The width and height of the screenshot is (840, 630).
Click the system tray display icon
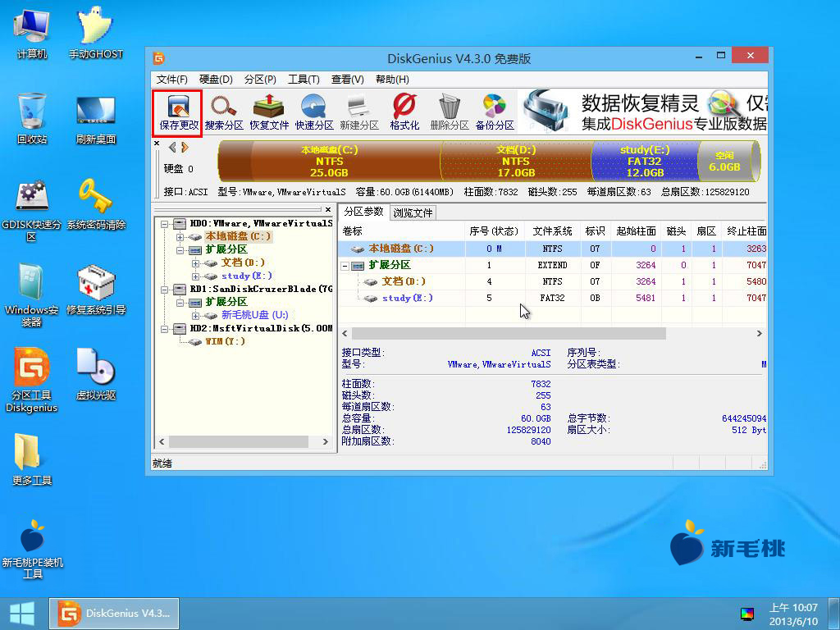746,614
